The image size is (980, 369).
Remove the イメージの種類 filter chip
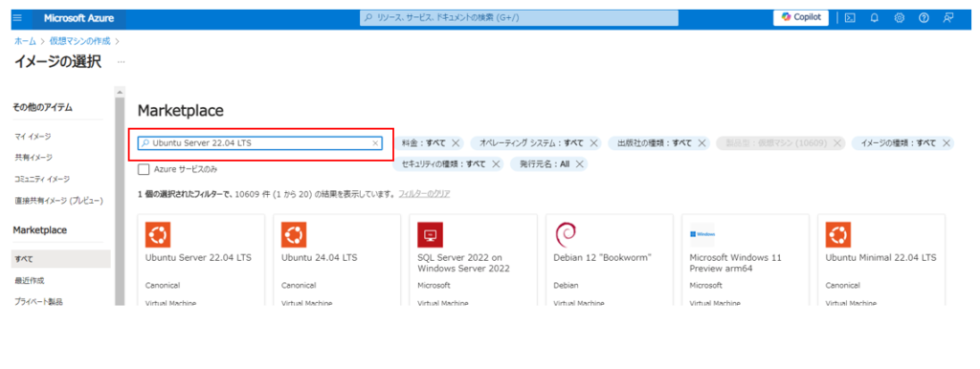point(947,143)
